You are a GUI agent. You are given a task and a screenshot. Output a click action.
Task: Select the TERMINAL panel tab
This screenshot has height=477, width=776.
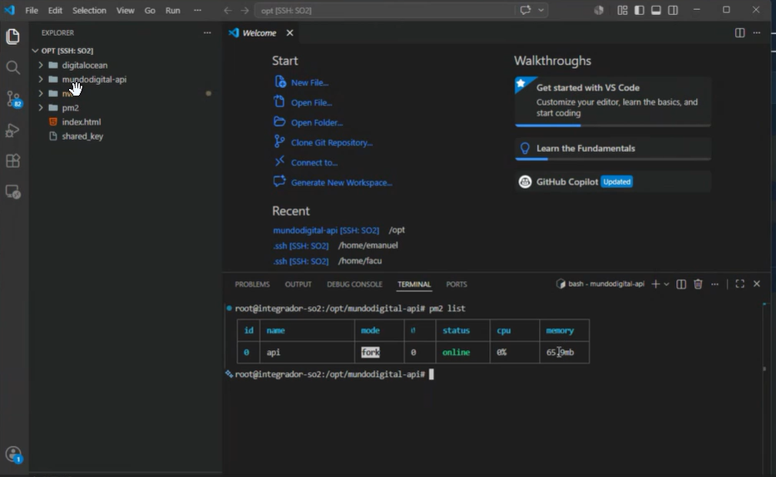(x=414, y=285)
